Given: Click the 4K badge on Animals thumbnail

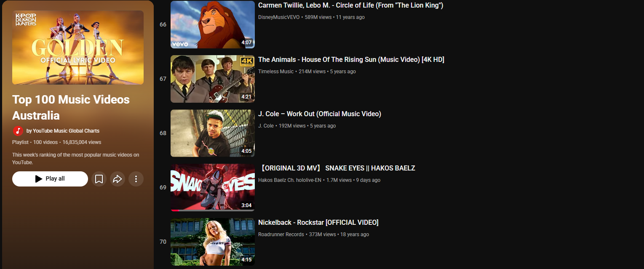Looking at the screenshot, I should pos(246,62).
